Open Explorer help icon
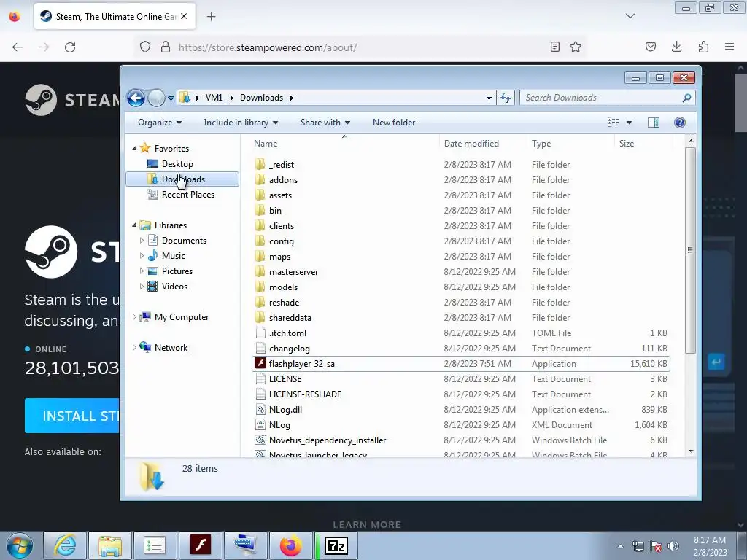 pyautogui.click(x=680, y=122)
